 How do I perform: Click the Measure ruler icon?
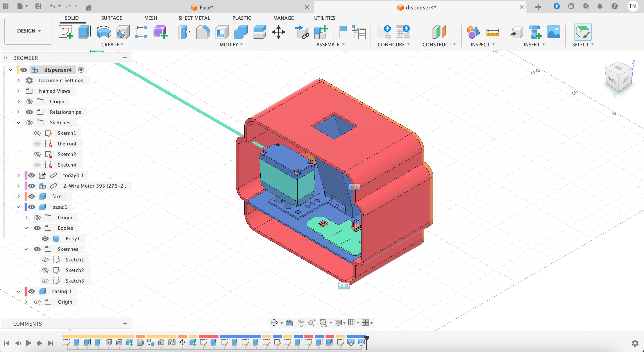tap(492, 32)
